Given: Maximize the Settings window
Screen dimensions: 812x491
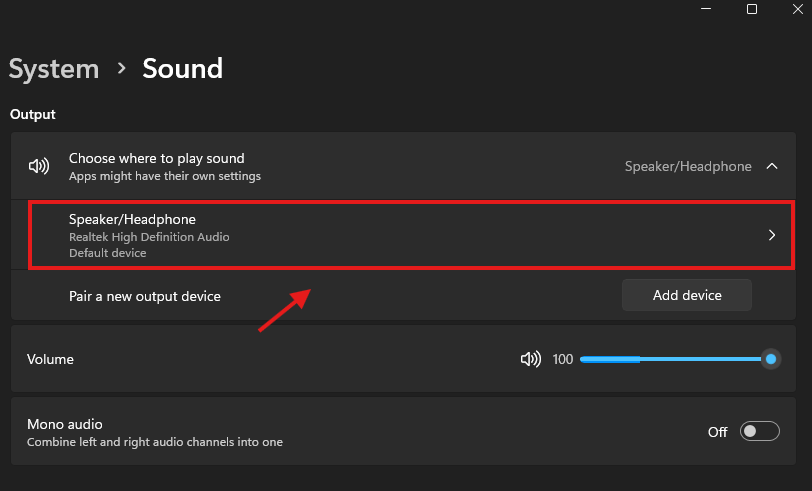Looking at the screenshot, I should click(x=752, y=9).
